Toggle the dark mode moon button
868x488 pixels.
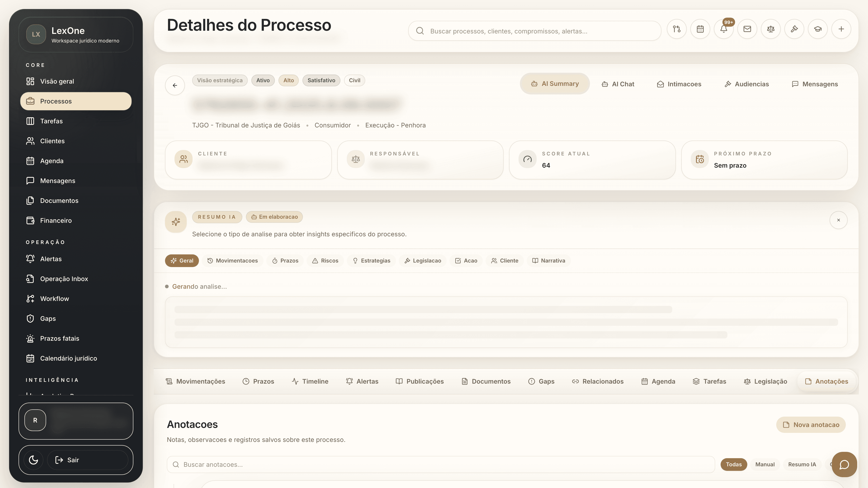point(33,460)
